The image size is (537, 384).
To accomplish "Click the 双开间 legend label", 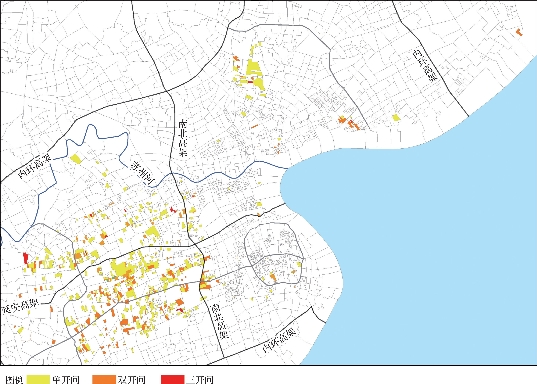I will (132, 380).
